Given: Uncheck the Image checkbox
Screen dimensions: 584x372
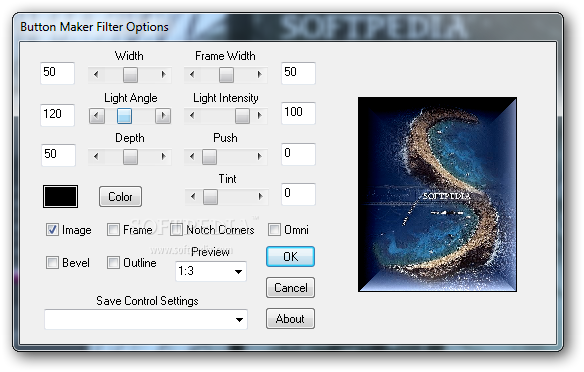Looking at the screenshot, I should 52,229.
